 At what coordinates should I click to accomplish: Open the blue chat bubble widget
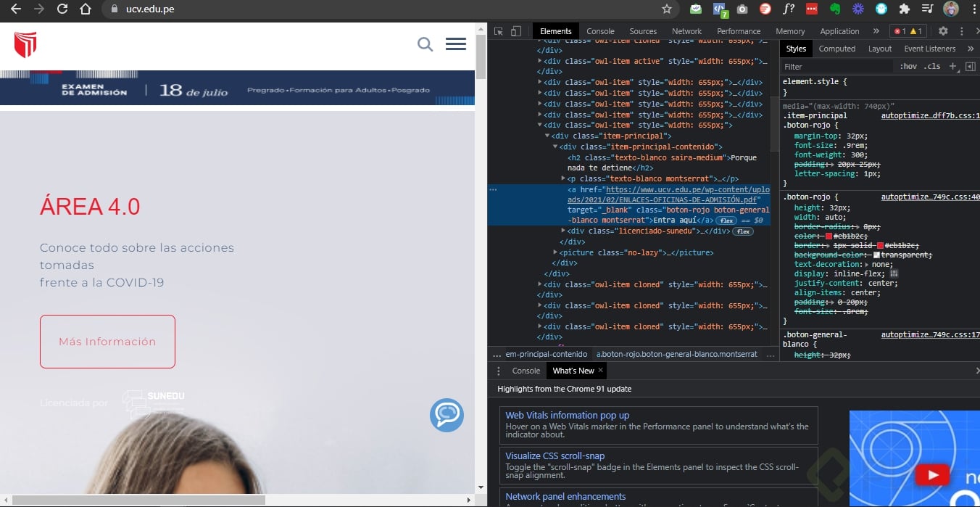point(447,415)
